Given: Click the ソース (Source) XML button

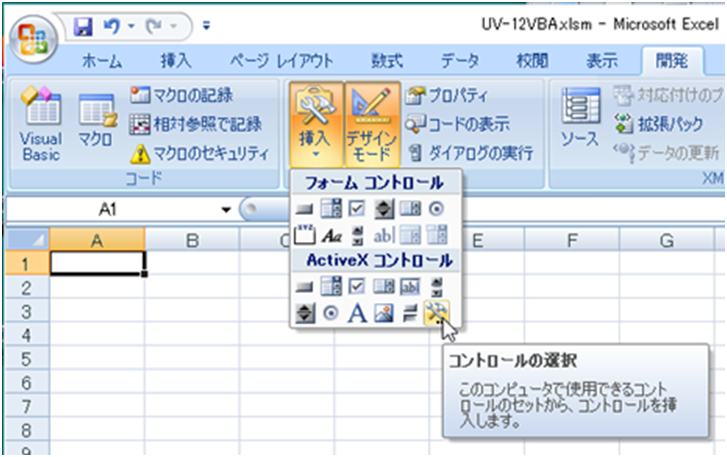Looking at the screenshot, I should (x=579, y=118).
